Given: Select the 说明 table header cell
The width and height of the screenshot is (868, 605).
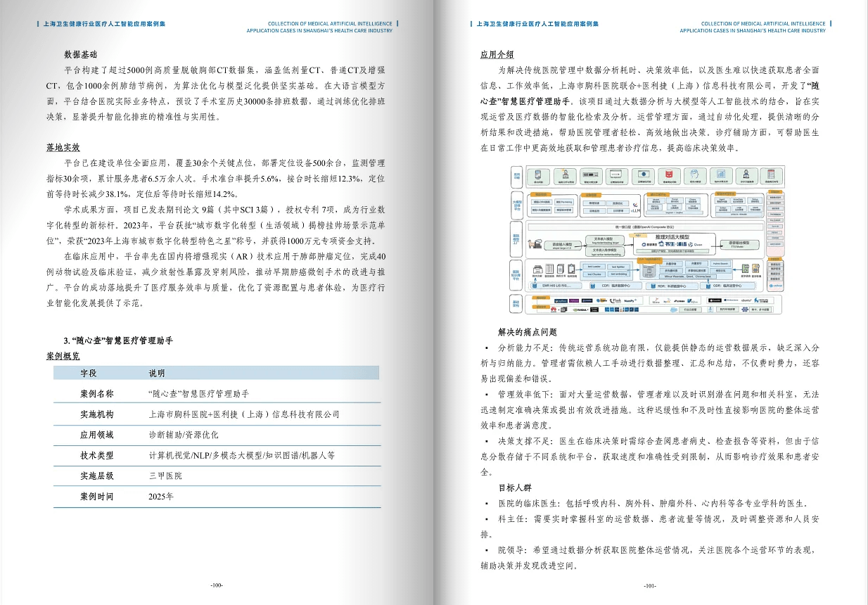Looking at the screenshot, I should coord(157,373).
